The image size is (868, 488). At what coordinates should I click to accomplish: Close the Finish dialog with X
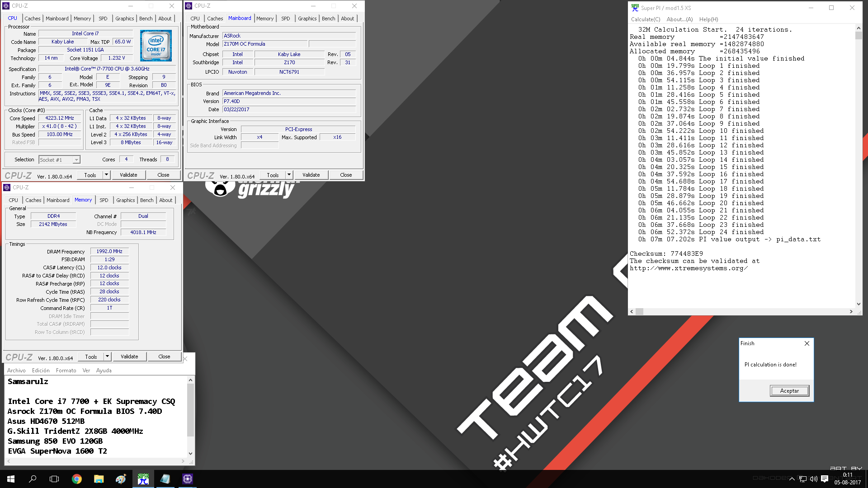[807, 343]
